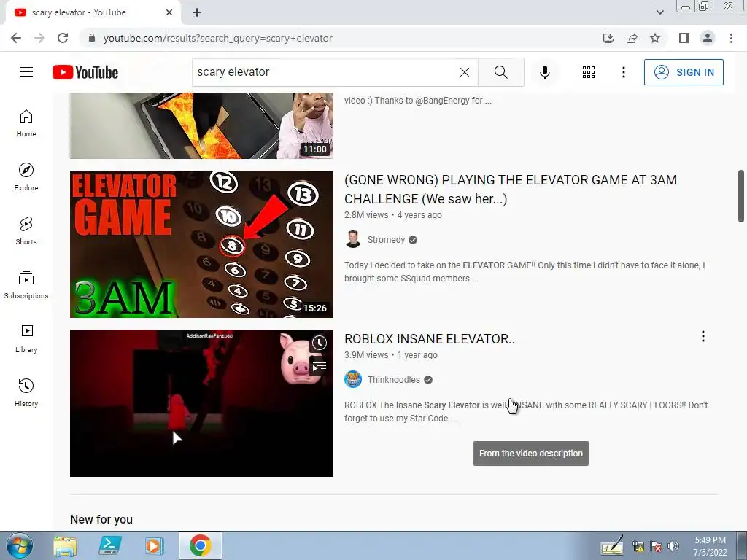
Task: Go to YouTube home via logo
Action: [85, 72]
